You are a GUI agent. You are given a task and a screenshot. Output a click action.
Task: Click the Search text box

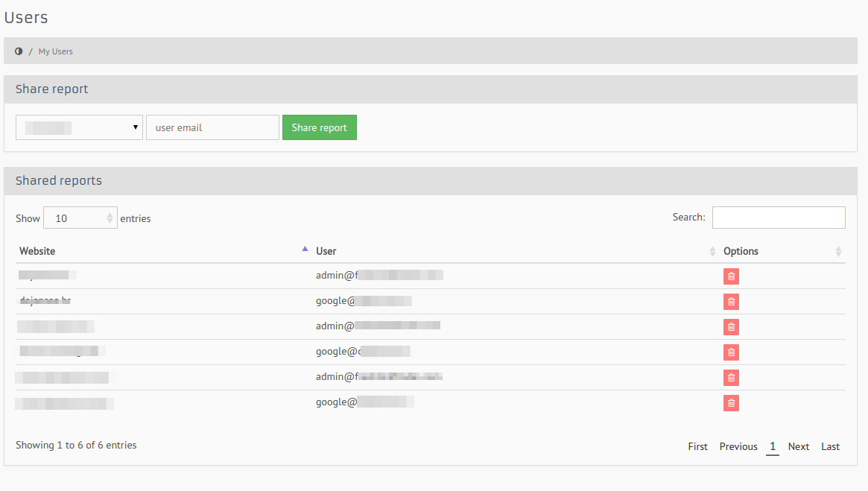pos(778,218)
